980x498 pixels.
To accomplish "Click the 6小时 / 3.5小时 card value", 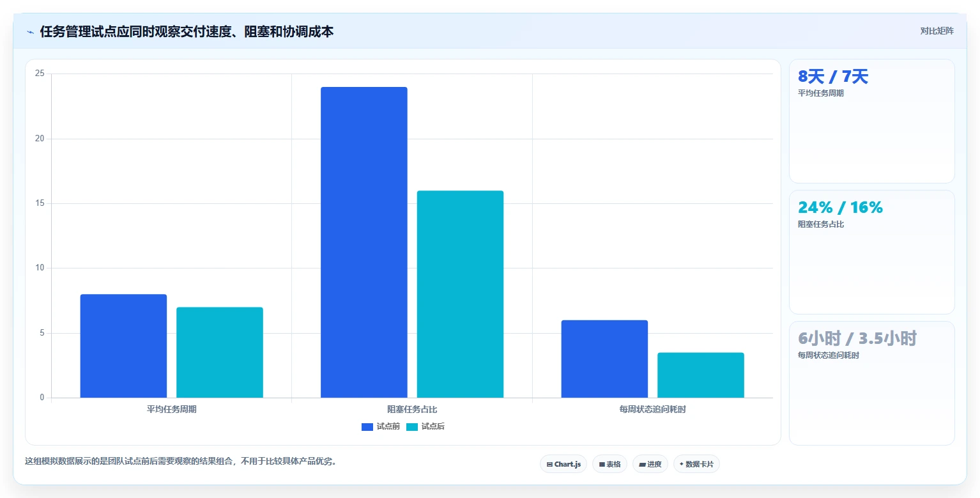I will tap(857, 338).
